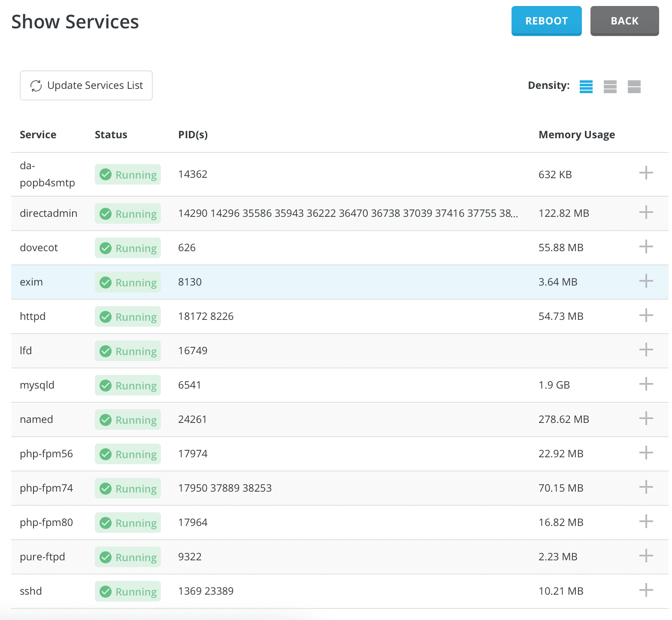Click the sshd Running status checkmark

[x=106, y=592]
